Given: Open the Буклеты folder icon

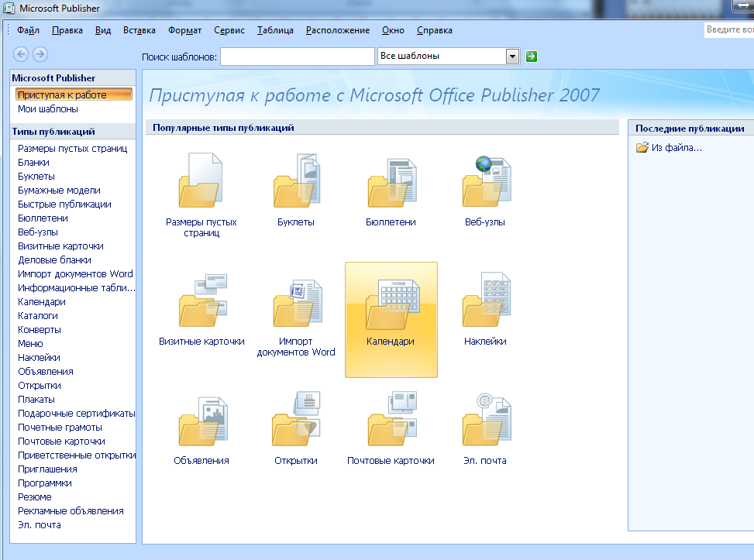Looking at the screenshot, I should (296, 180).
